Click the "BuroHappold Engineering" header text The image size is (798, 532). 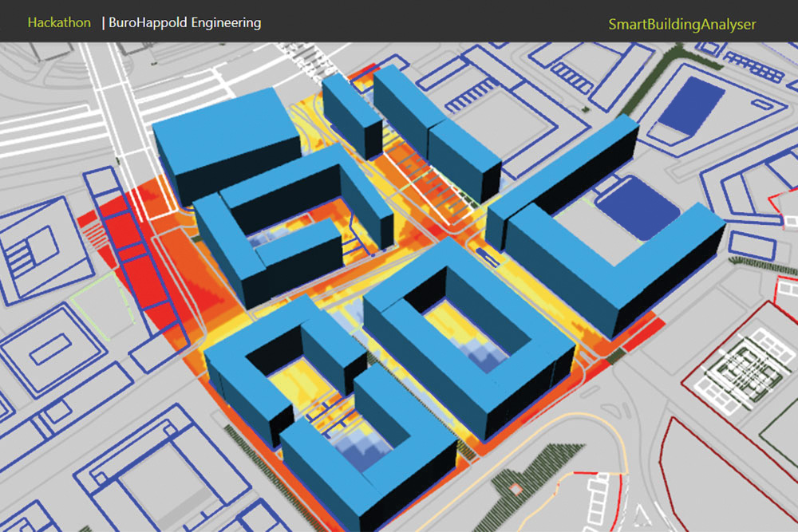click(185, 23)
